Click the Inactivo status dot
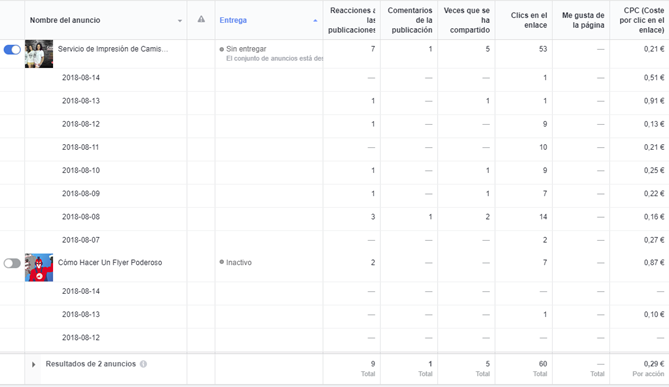The image size is (669, 387). pyautogui.click(x=221, y=262)
